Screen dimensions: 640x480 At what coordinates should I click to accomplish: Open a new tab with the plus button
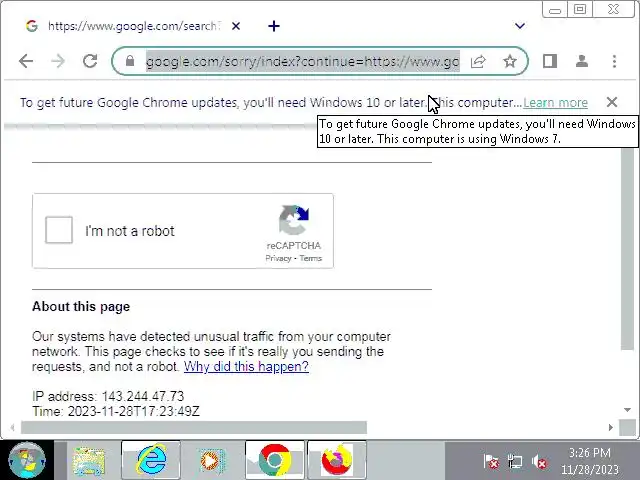[274, 26]
